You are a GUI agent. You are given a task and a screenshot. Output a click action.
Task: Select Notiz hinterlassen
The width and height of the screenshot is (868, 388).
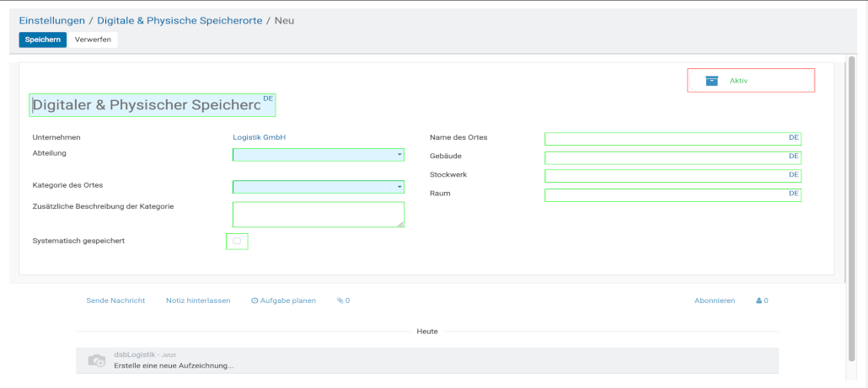[198, 300]
